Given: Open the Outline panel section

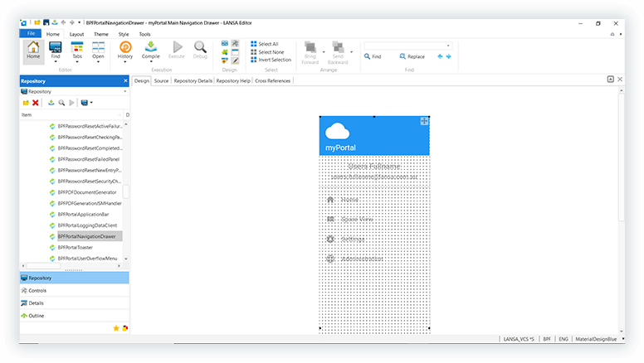Looking at the screenshot, I should click(75, 316).
